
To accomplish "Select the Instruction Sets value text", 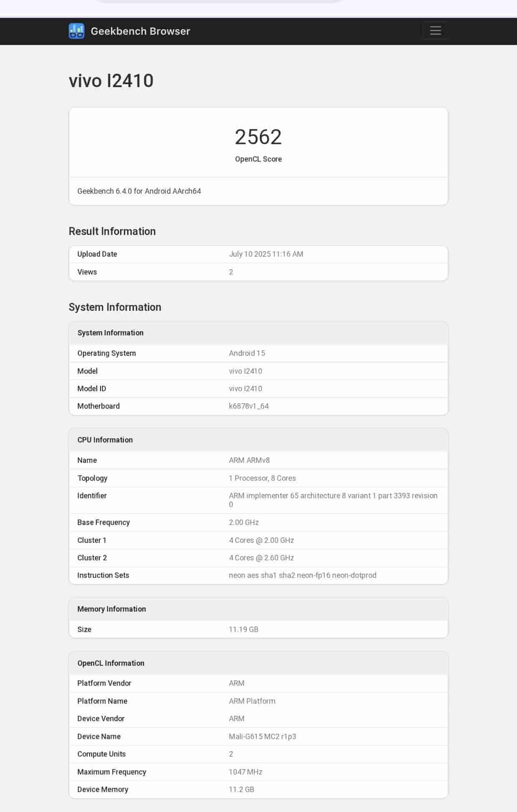I will tap(302, 575).
